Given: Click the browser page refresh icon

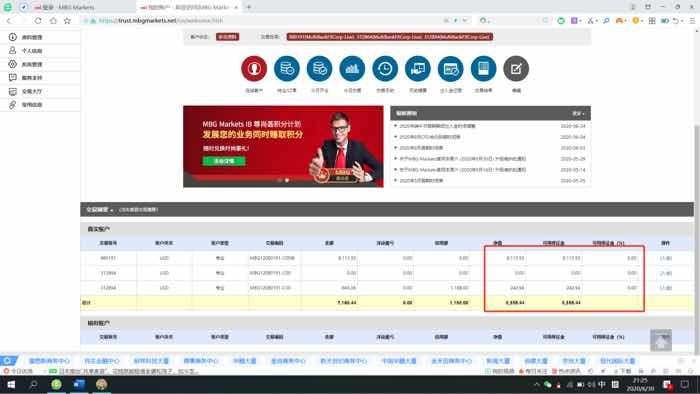Looking at the screenshot, I should click(38, 21).
